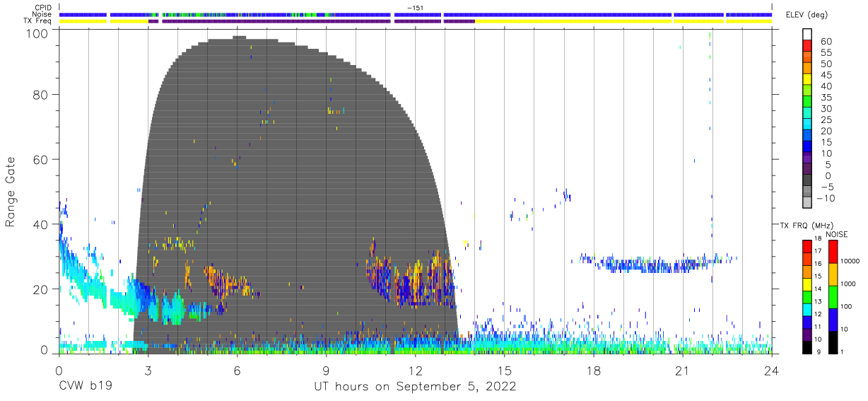Click the 'CVW b19' radar beam label
This screenshot has height=401, width=868.
click(85, 387)
